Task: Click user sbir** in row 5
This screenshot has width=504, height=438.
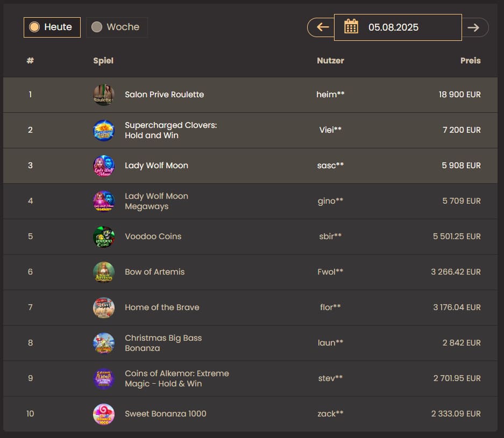Action: pos(330,236)
